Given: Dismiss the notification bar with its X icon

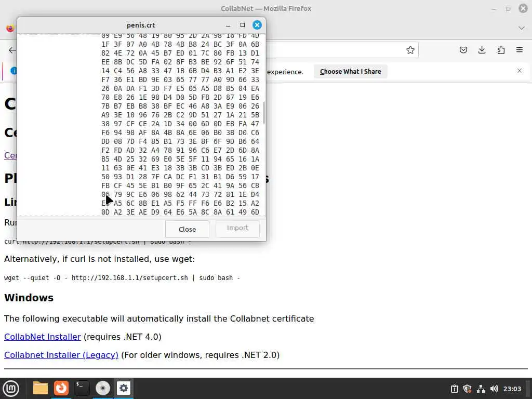Looking at the screenshot, I should tap(520, 71).
